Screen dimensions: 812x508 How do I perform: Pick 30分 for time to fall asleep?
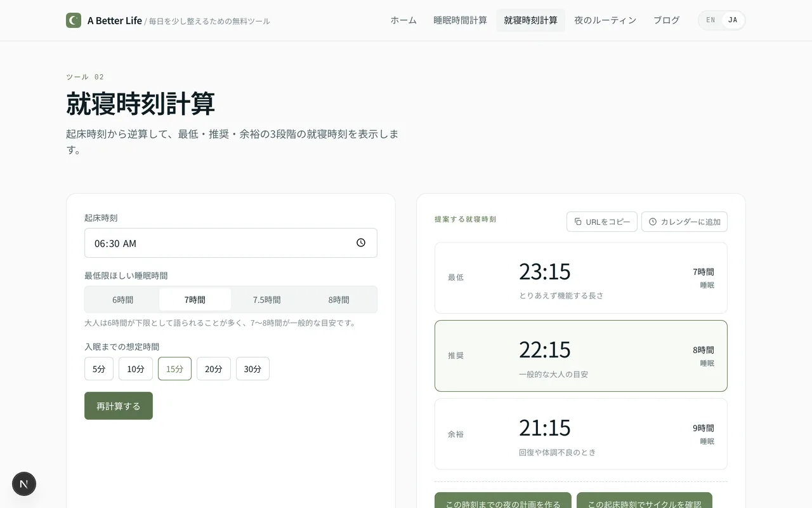pos(252,369)
